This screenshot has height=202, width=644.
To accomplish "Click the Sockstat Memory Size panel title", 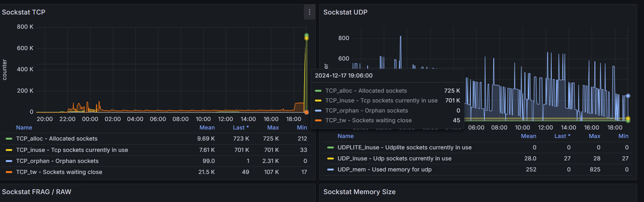I will pos(359,192).
